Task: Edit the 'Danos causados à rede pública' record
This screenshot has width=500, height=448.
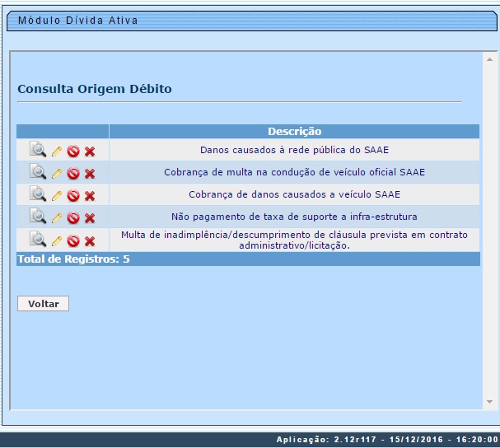Action: coord(57,152)
